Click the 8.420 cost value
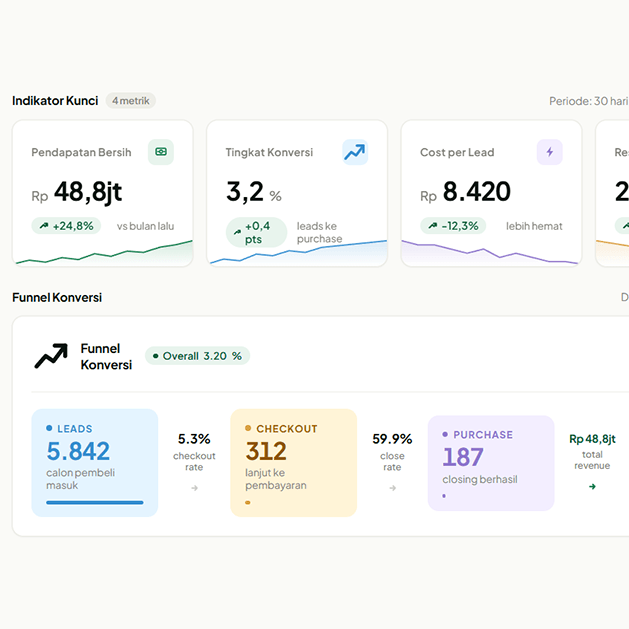 pyautogui.click(x=477, y=191)
